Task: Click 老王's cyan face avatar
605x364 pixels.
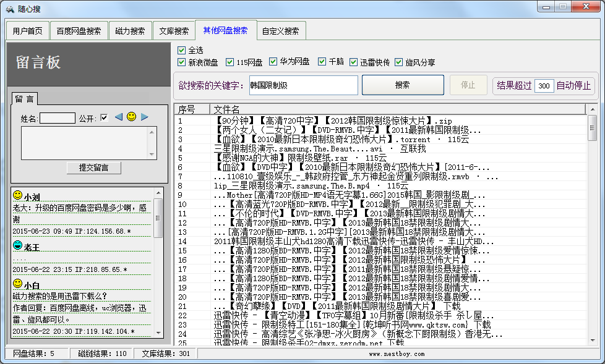Action: [x=17, y=247]
